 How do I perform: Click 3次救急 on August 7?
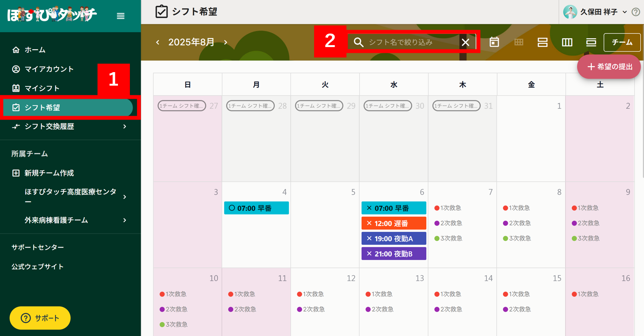point(448,238)
